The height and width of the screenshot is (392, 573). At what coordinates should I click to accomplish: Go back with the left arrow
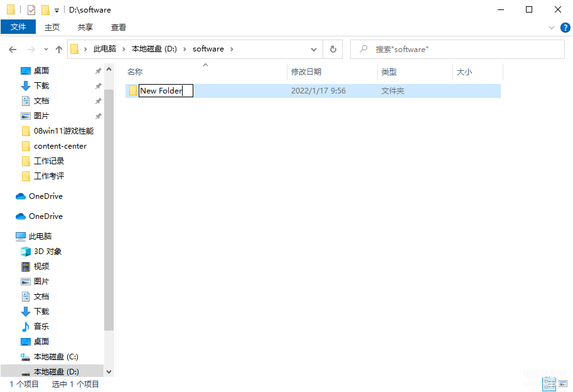[x=13, y=50]
